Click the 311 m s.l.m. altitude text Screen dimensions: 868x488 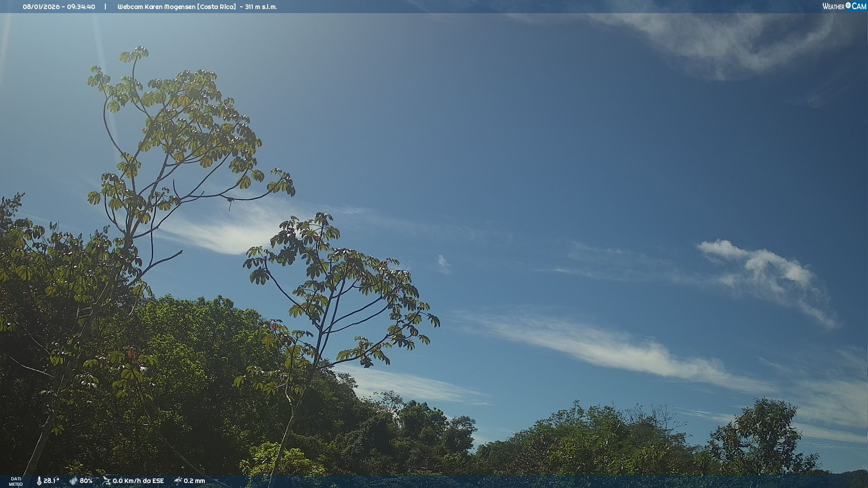click(x=261, y=7)
